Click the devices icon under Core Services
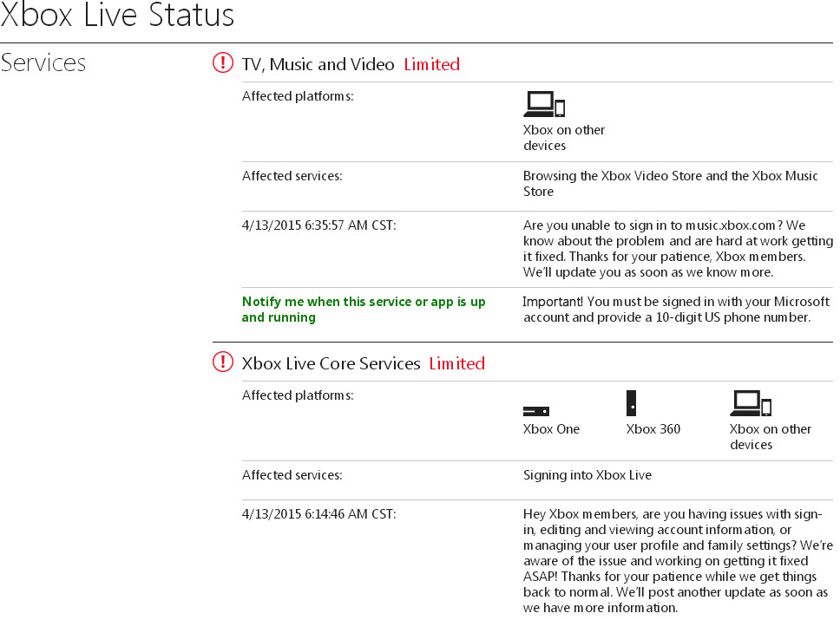Image resolution: width=840 pixels, height=620 pixels. 751,403
